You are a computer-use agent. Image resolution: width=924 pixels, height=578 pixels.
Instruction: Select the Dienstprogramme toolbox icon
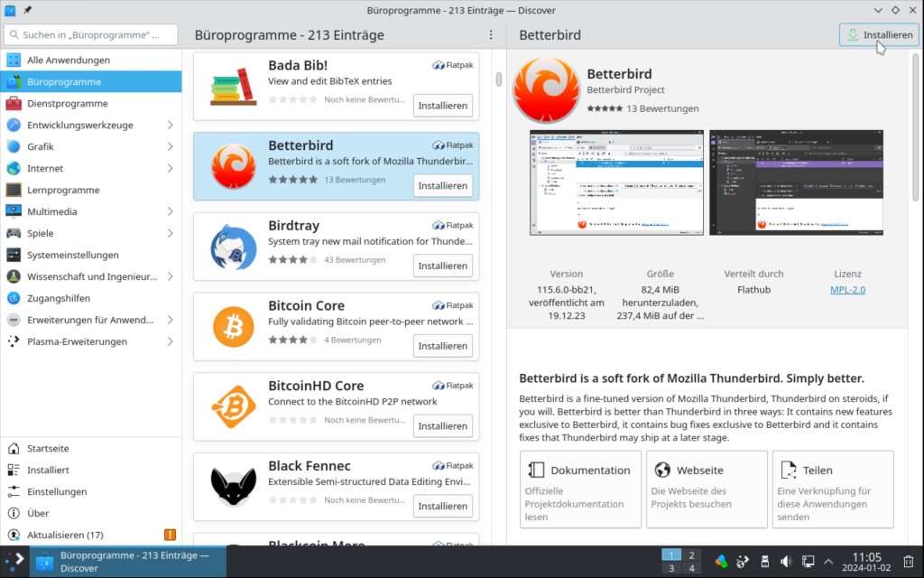pyautogui.click(x=13, y=103)
